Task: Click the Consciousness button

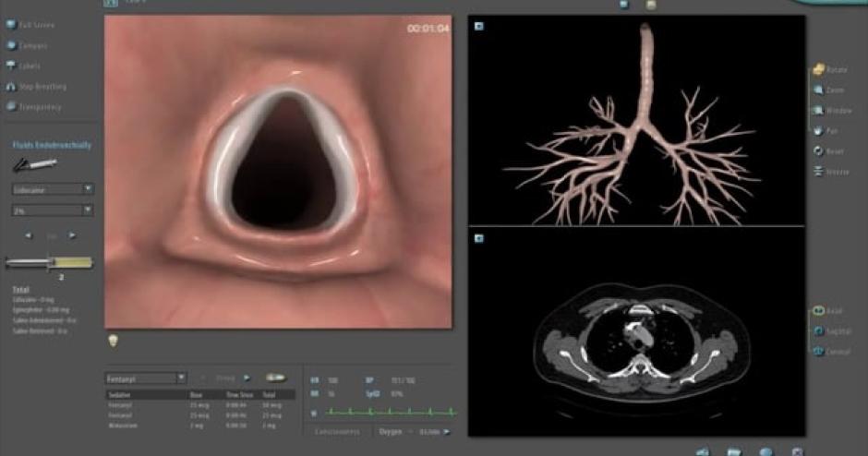Action: click(337, 431)
